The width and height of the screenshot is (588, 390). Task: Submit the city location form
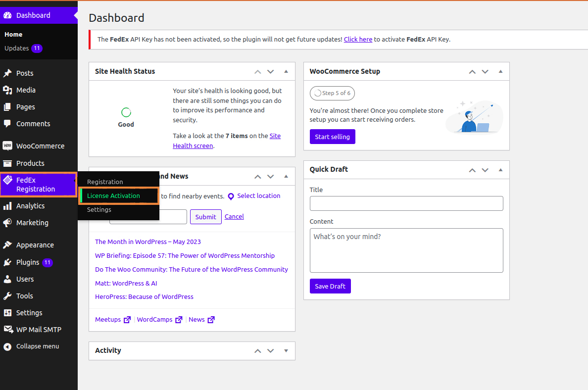(205, 217)
